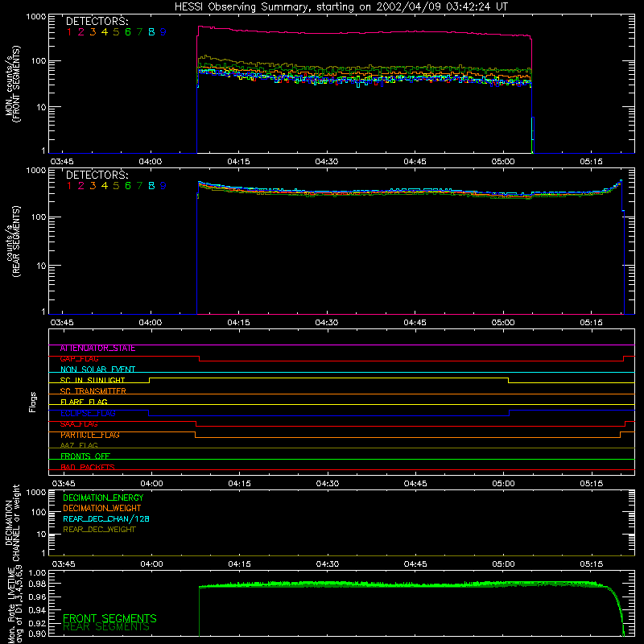
Task: Click 04:15 tick under the Flags plot
Action: tap(239, 484)
